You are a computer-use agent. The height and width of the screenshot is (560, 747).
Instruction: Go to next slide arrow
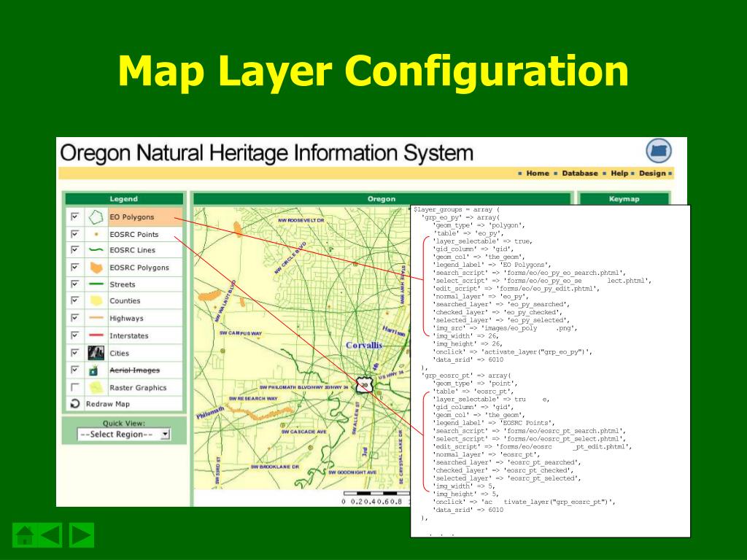pos(82,534)
